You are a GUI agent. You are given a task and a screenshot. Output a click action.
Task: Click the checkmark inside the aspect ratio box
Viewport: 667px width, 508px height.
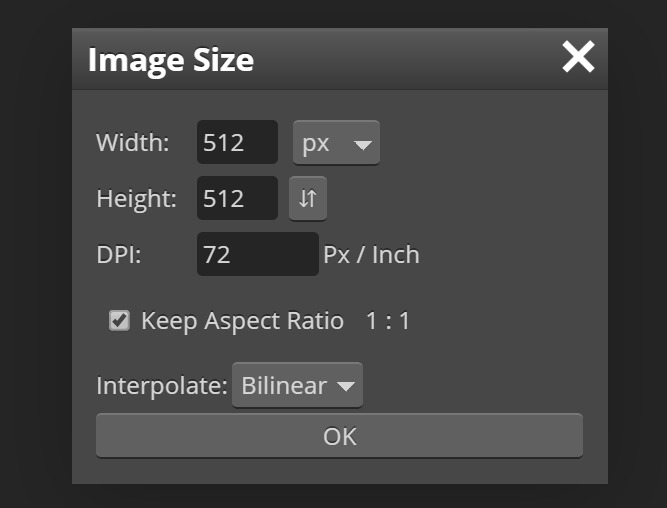pyautogui.click(x=120, y=320)
